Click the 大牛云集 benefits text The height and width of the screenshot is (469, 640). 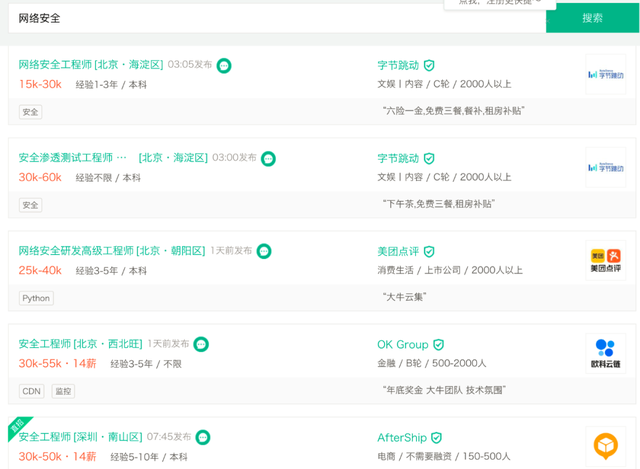click(404, 297)
